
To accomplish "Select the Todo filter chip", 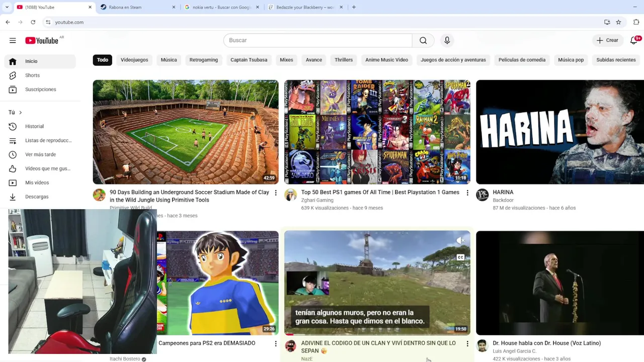I will (x=103, y=60).
